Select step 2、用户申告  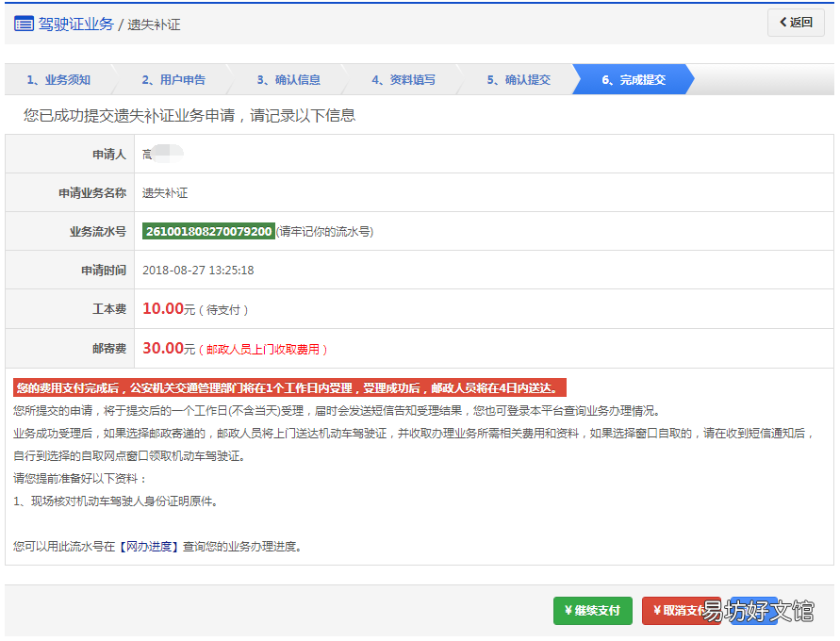click(173, 80)
